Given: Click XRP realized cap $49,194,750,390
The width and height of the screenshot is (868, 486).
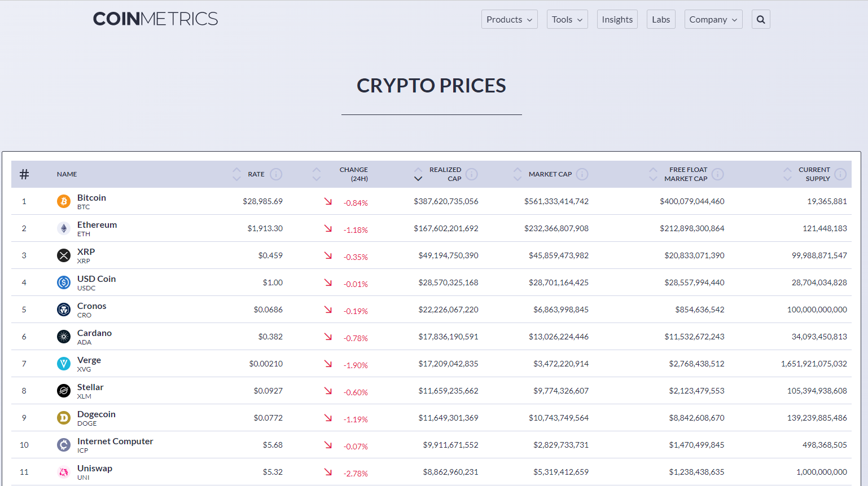Looking at the screenshot, I should point(448,255).
